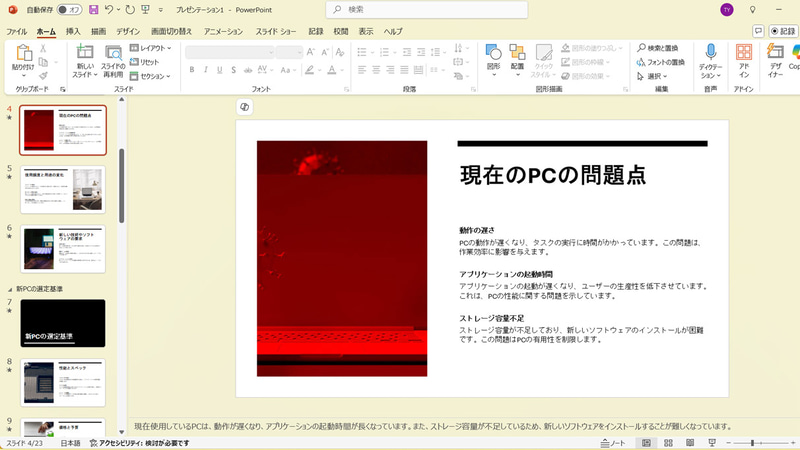This screenshot has width=800, height=450.
Task: Switch to the アニメーション tab
Action: coord(223,32)
